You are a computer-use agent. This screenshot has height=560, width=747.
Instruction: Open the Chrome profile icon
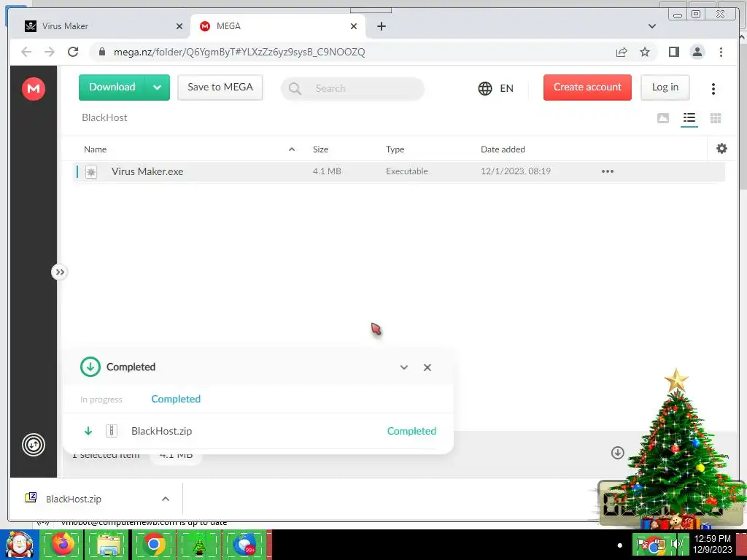coord(697,52)
